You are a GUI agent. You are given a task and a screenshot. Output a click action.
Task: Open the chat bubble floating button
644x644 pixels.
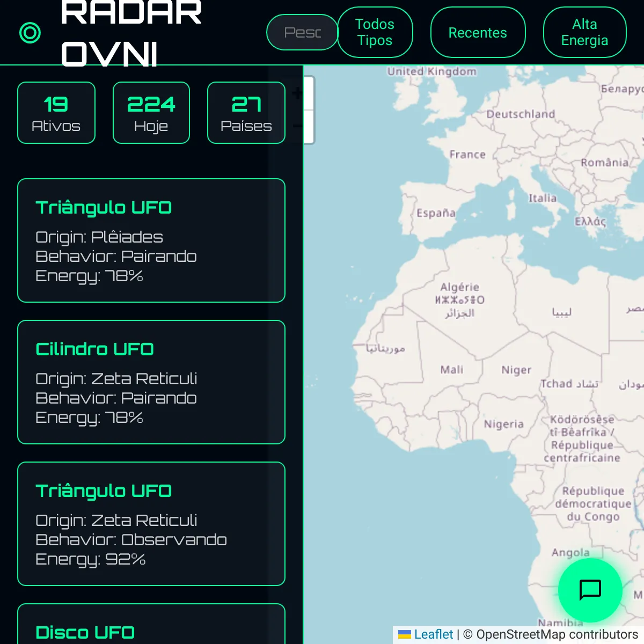[590, 590]
